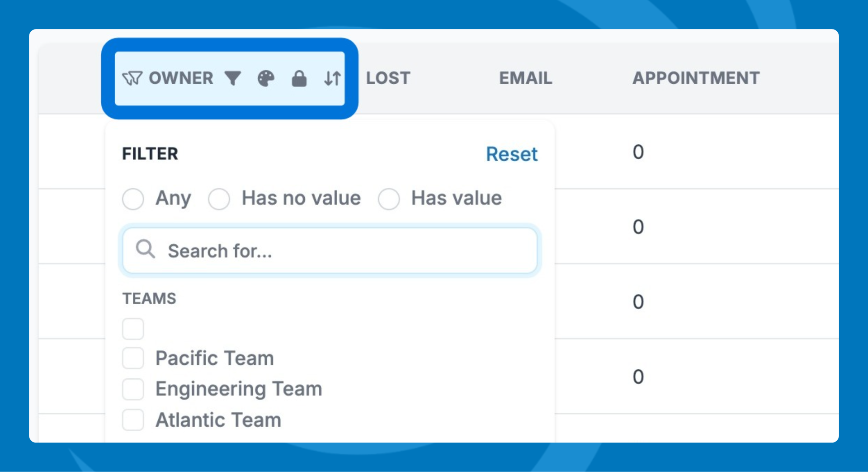This screenshot has height=472, width=868.
Task: Reset the owner filter
Action: pyautogui.click(x=511, y=154)
